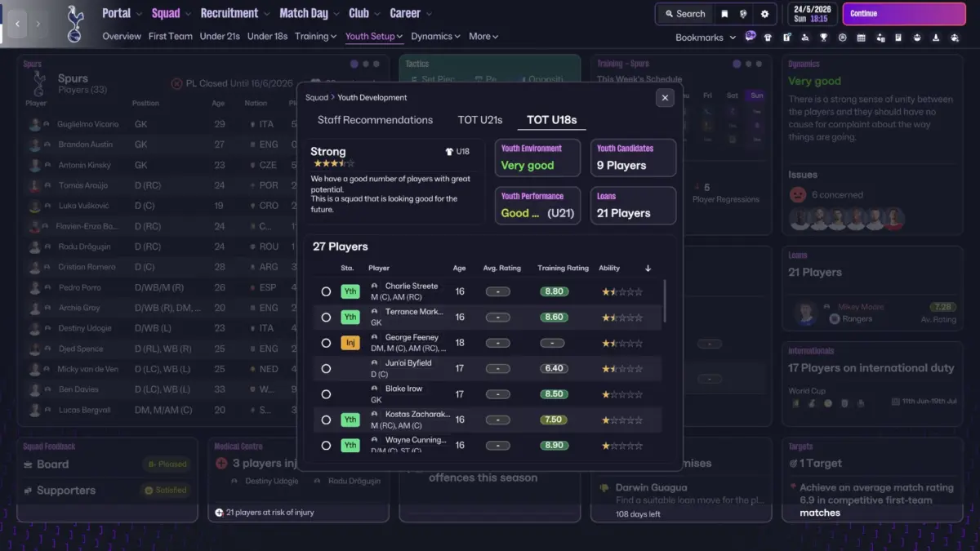Open the Staff Recommendations tab
980x551 pixels.
point(375,120)
